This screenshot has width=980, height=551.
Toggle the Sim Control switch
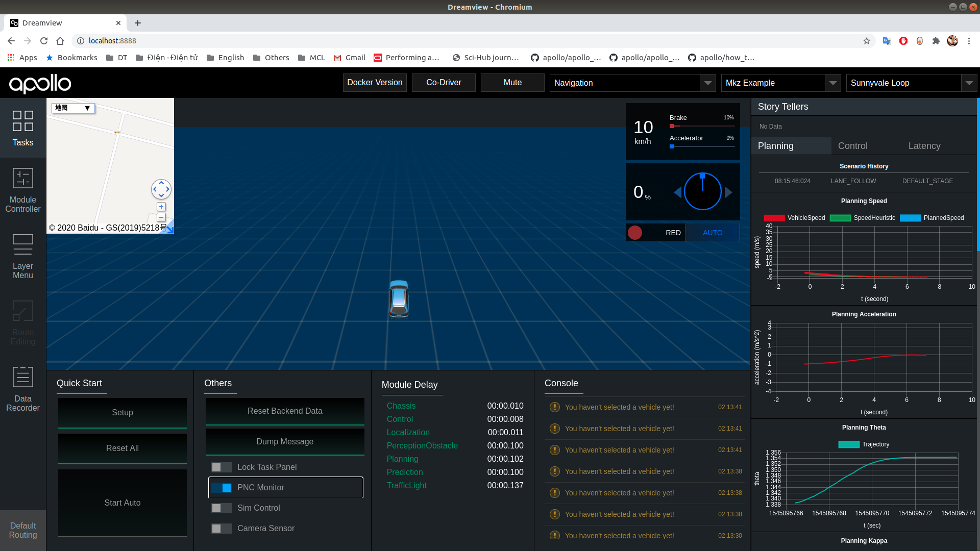222,508
